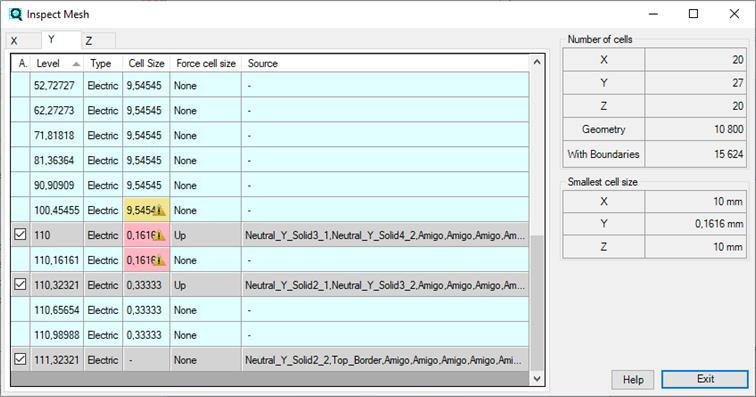Click warning icon in 110,16161 row

[160, 260]
